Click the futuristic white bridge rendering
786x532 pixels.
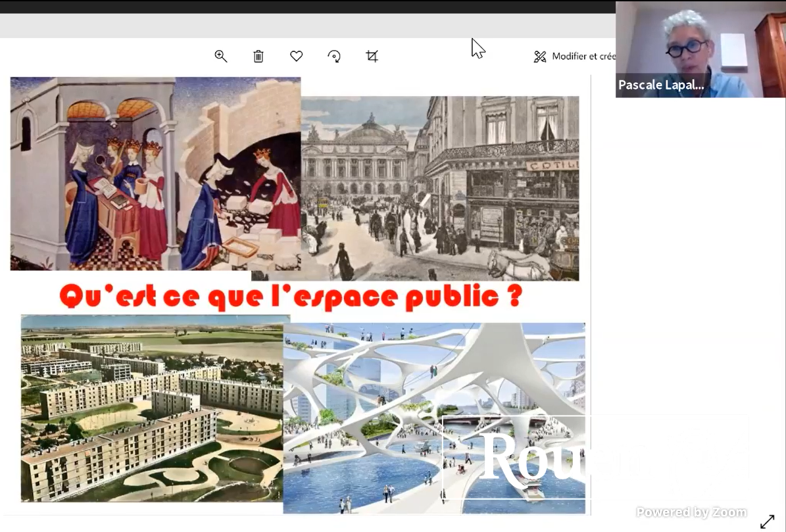(x=434, y=418)
